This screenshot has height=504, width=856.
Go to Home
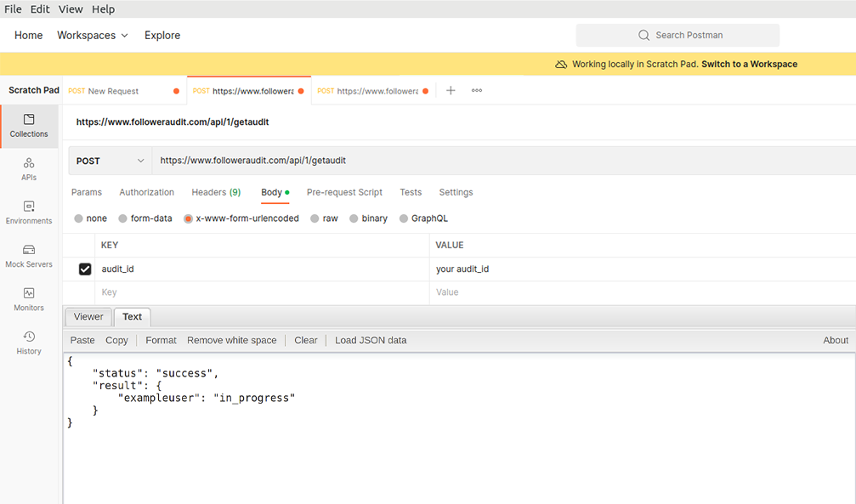click(28, 35)
